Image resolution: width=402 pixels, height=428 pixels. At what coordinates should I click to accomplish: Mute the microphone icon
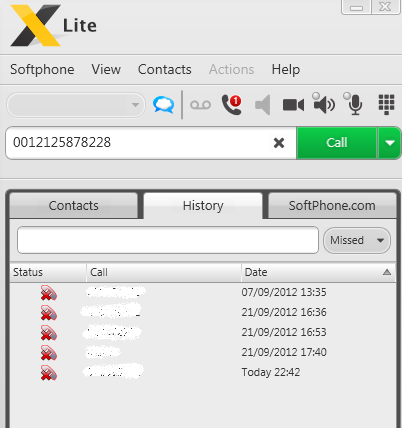pos(353,104)
